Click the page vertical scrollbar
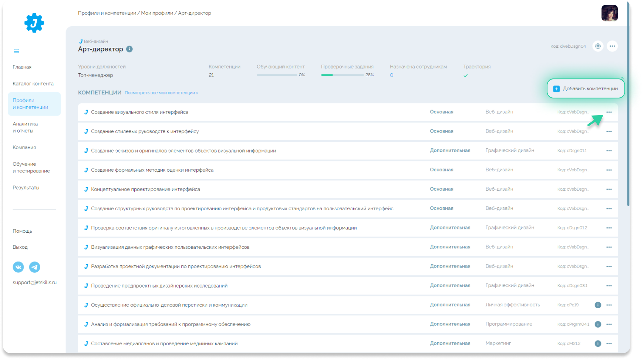Viewport: 644px width, 359px height. pyautogui.click(x=628, y=104)
